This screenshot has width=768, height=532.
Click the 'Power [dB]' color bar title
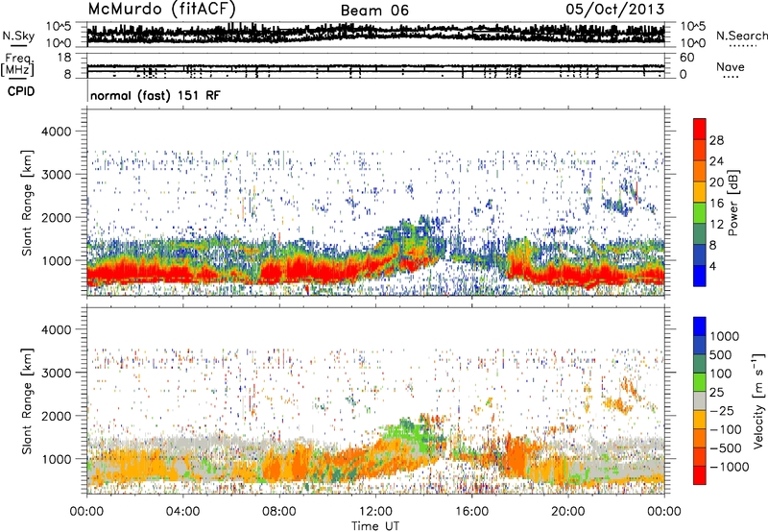click(733, 203)
